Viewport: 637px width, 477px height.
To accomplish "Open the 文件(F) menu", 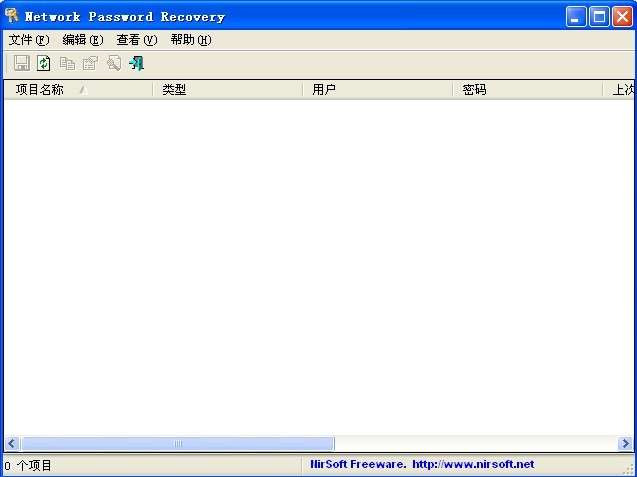I will click(x=29, y=40).
